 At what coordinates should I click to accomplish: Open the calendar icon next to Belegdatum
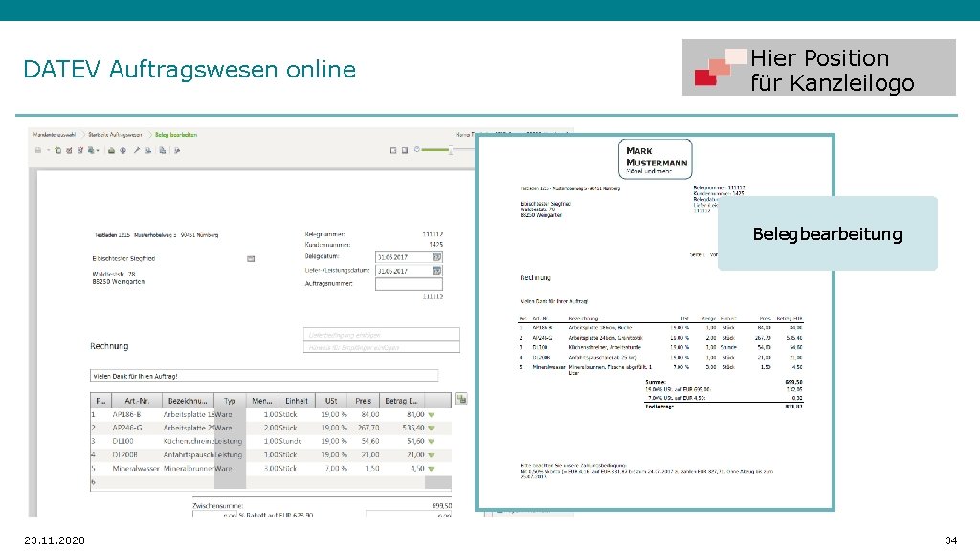436,255
